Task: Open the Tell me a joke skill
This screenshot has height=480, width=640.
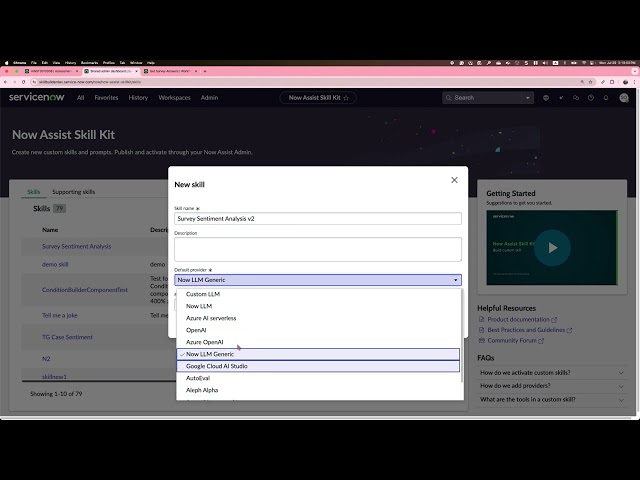Action: [x=60, y=315]
